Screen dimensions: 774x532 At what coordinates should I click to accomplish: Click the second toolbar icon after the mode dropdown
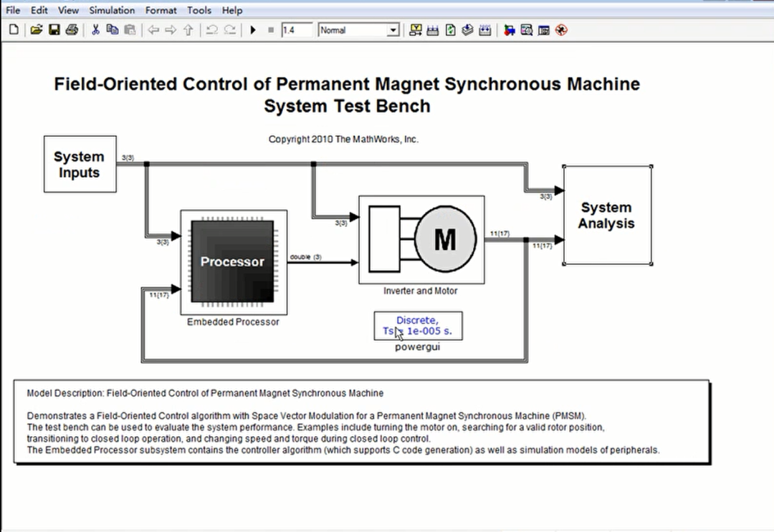pyautogui.click(x=433, y=30)
